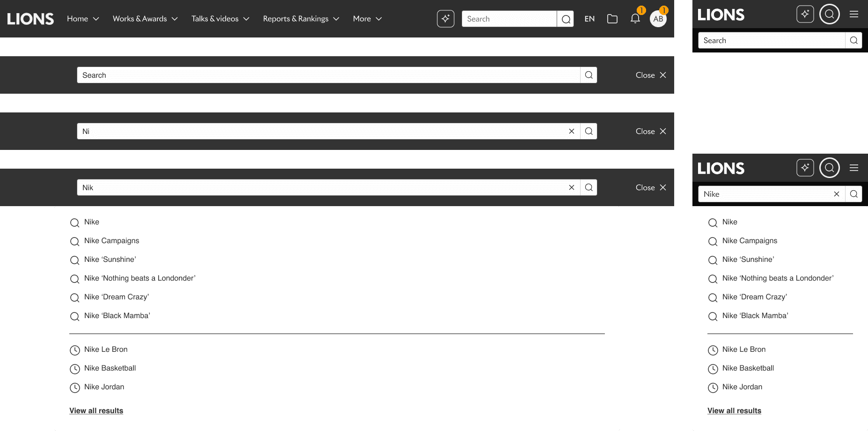Image resolution: width=868 pixels, height=431 pixels.
Task: Close the 'Nik' search overlay
Action: [x=651, y=187]
